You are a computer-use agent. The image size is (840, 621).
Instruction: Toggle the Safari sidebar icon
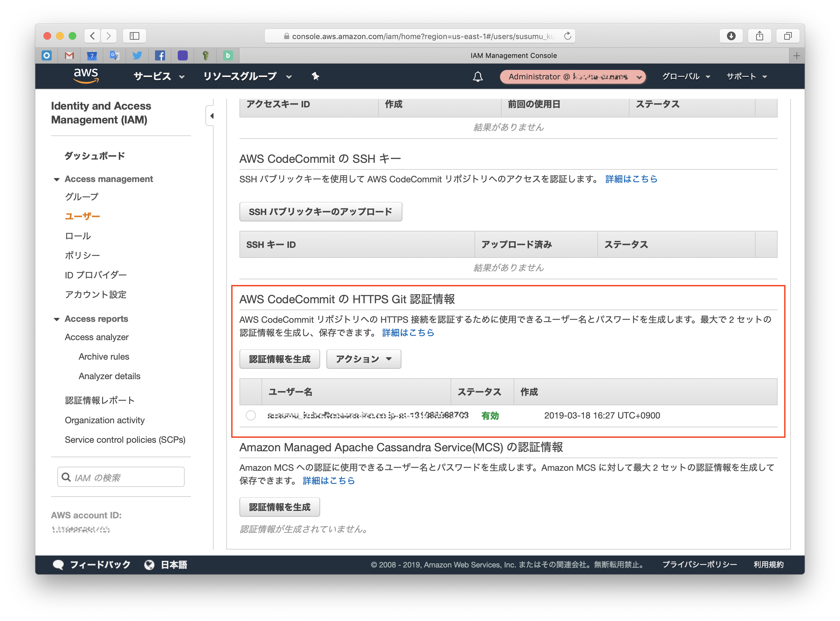coord(134,36)
